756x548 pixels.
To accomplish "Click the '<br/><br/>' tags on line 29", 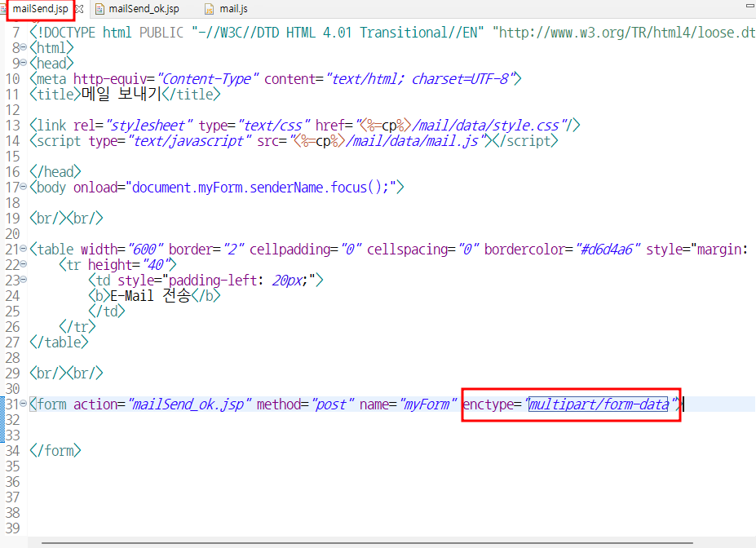I will click(x=66, y=373).
